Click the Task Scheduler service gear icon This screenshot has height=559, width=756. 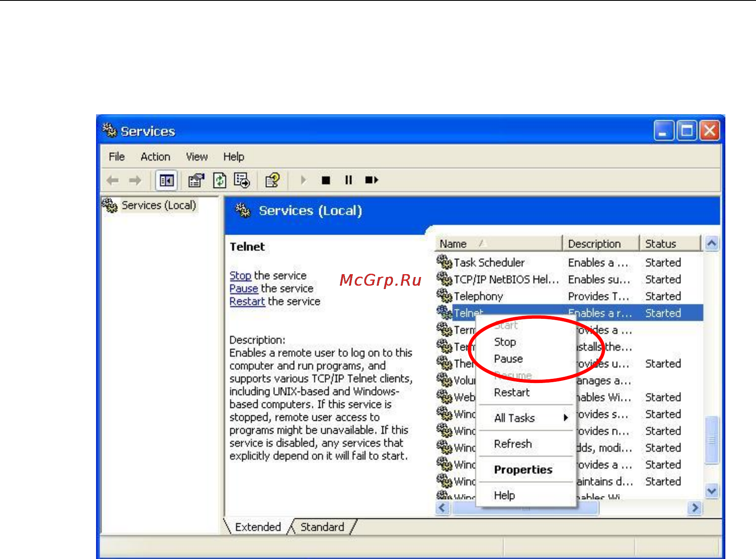click(444, 262)
